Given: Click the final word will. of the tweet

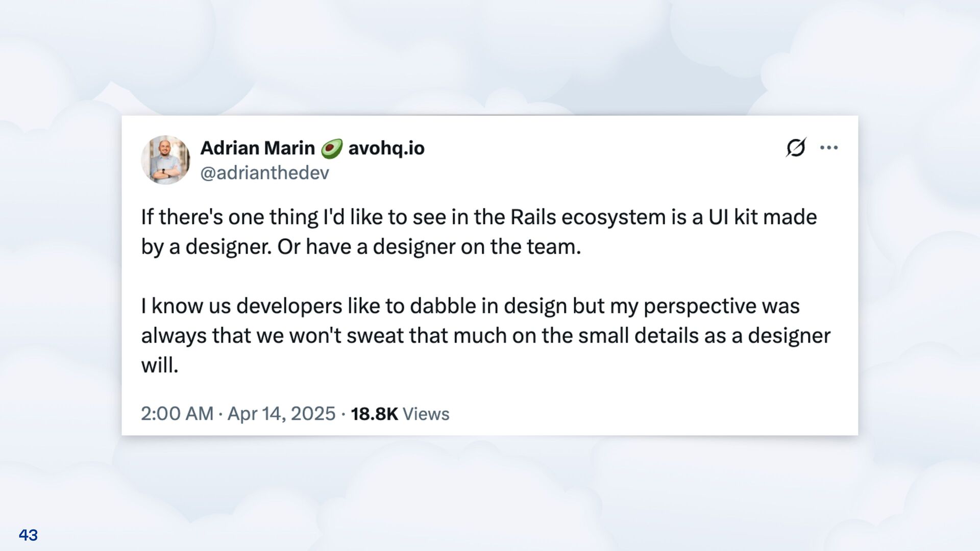Looking at the screenshot, I should point(160,365).
